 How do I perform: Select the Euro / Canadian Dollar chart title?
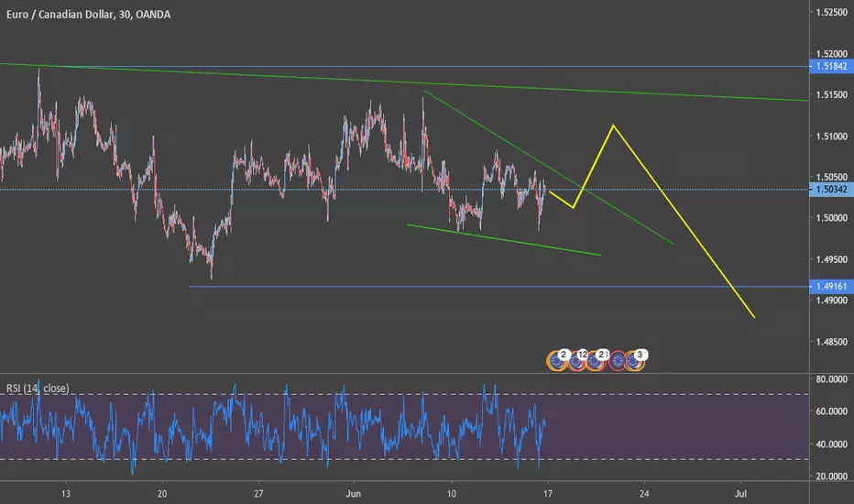(88, 15)
